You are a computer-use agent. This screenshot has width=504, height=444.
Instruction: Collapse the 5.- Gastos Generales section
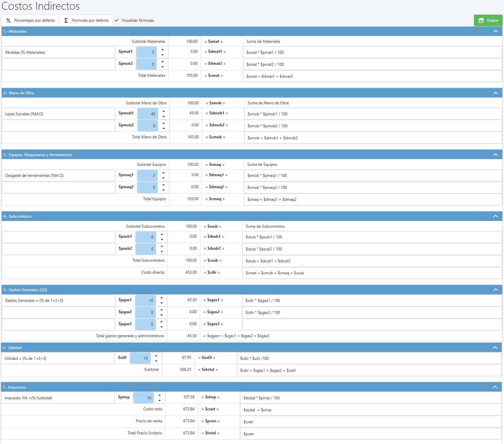[495, 290]
